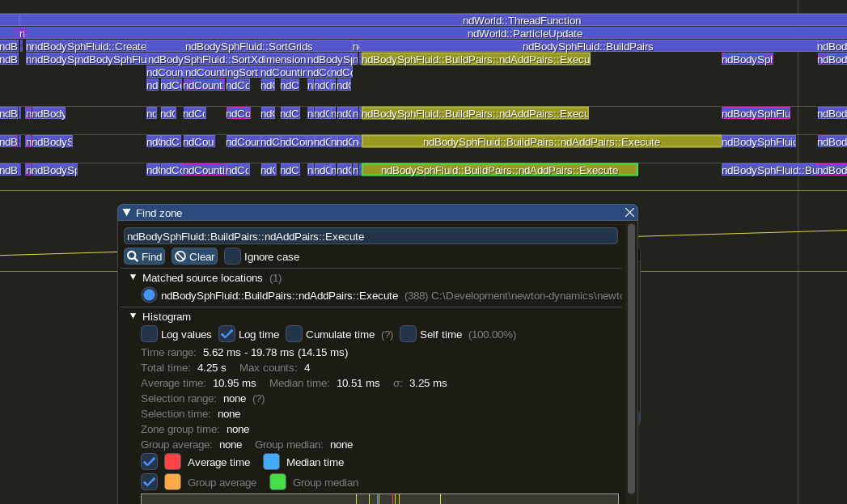The image size is (847, 504).
Task: Toggle the Log values checkbox
Action: (150, 334)
